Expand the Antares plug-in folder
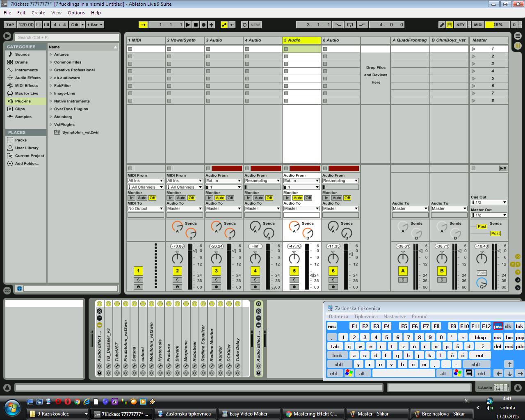 (51, 54)
